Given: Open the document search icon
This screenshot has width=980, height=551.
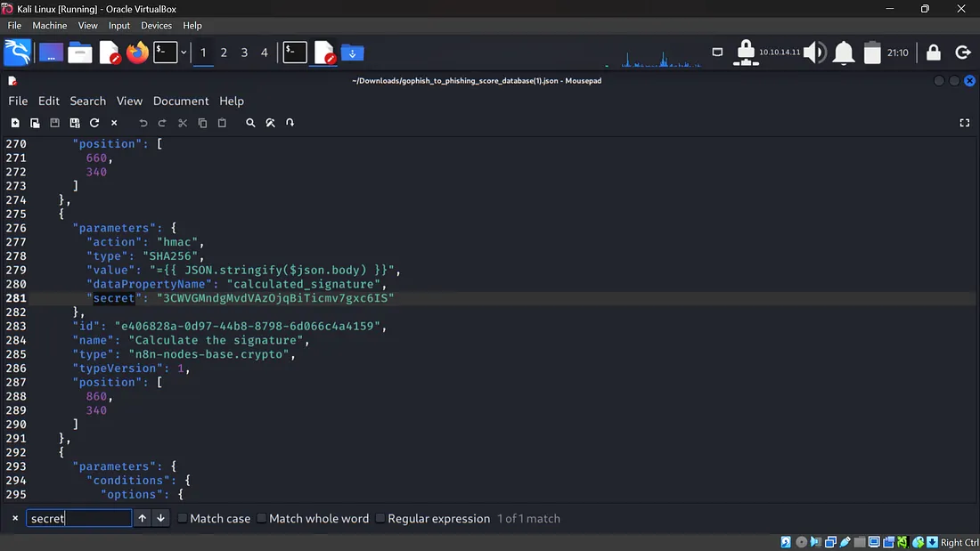Looking at the screenshot, I should [x=250, y=123].
